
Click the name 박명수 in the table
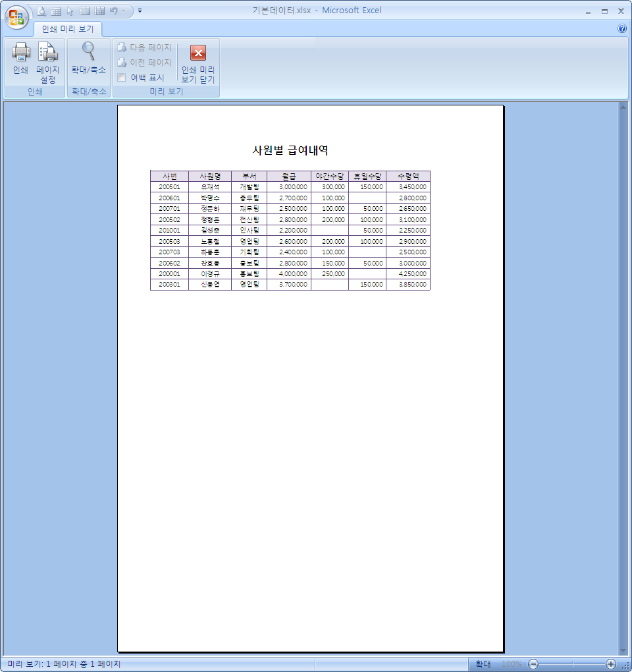(210, 198)
